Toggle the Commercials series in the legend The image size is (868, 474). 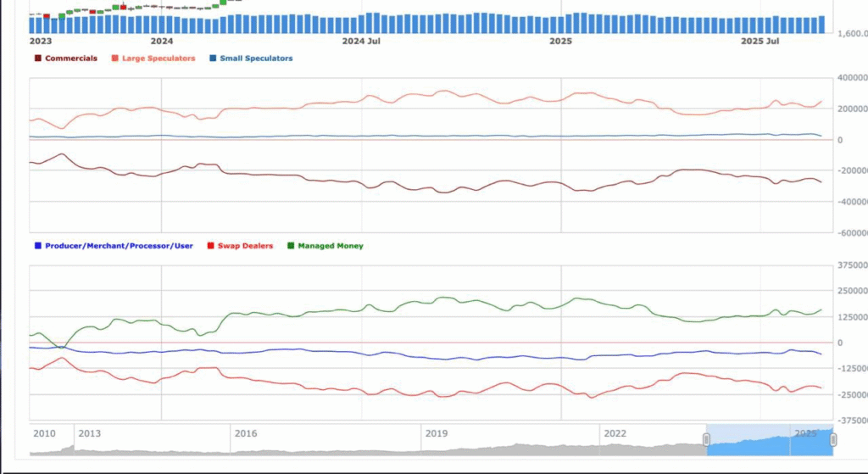point(70,59)
